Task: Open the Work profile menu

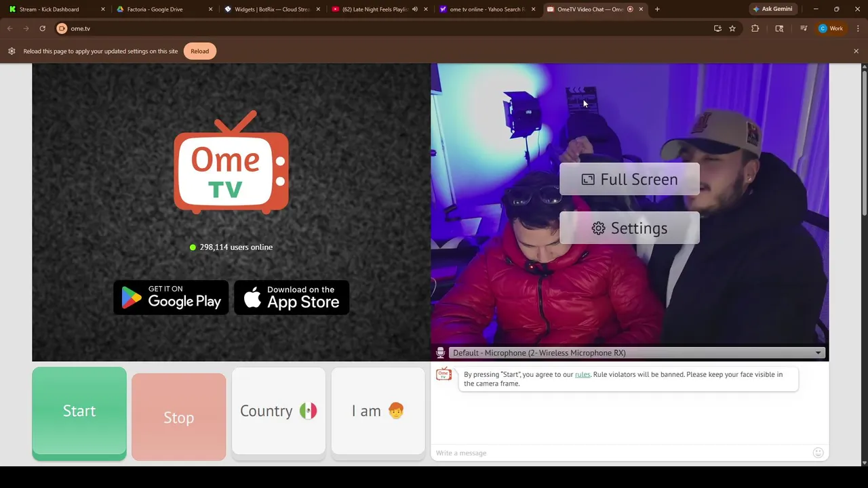Action: point(831,28)
